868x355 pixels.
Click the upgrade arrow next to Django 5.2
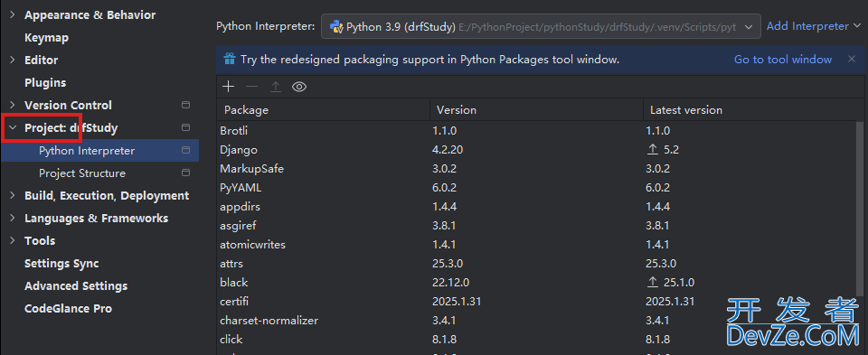653,149
